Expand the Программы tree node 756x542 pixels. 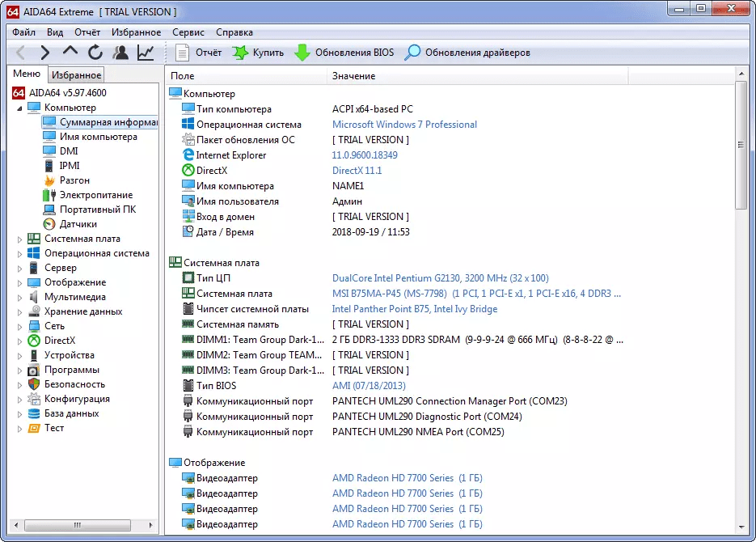(x=19, y=371)
